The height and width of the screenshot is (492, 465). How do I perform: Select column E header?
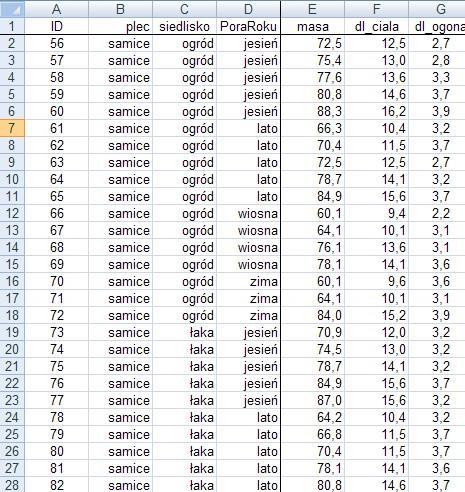click(312, 9)
